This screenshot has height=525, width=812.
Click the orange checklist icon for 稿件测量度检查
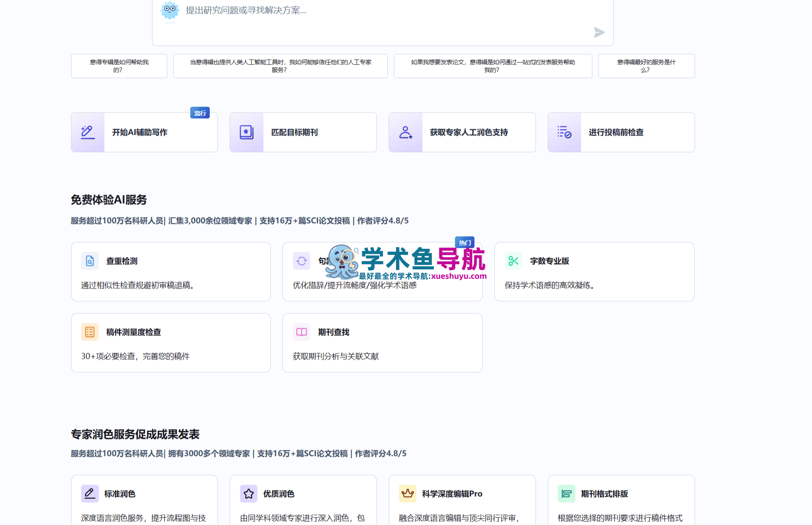[90, 332]
